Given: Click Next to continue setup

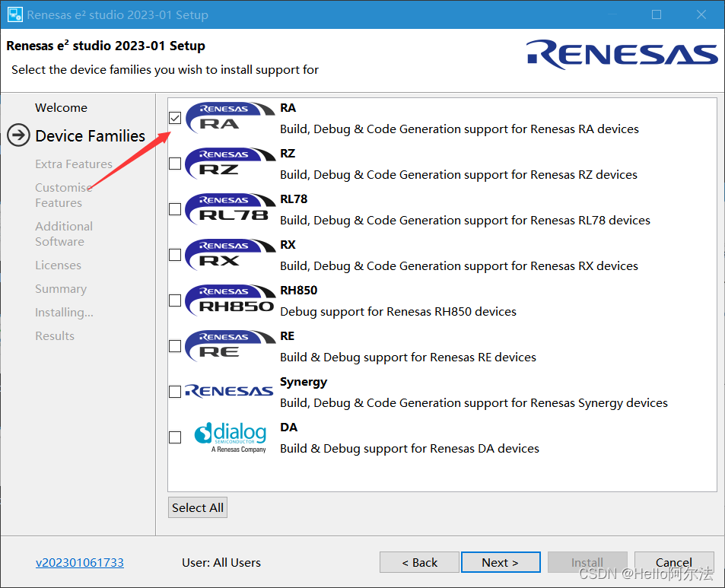Looking at the screenshot, I should pyautogui.click(x=500, y=563).
